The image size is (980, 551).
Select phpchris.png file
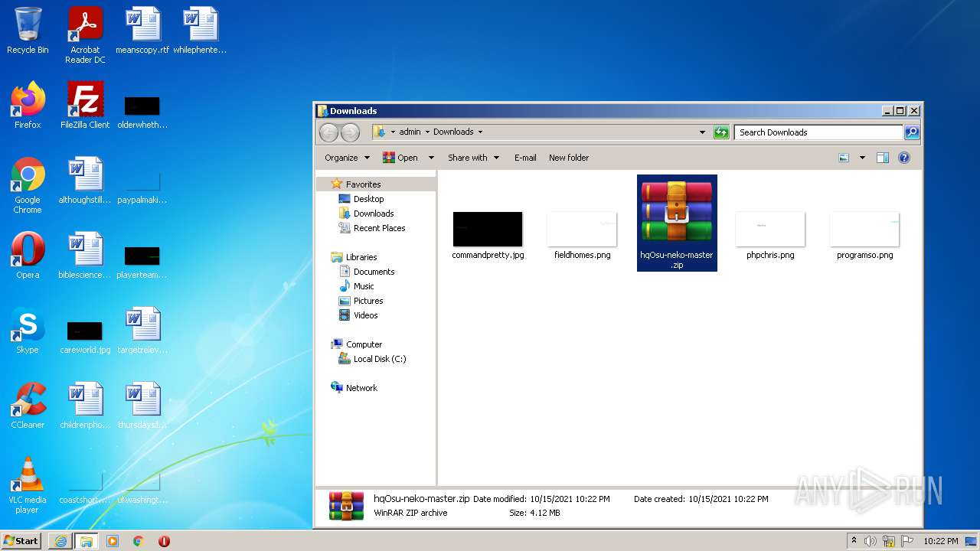[x=770, y=236]
